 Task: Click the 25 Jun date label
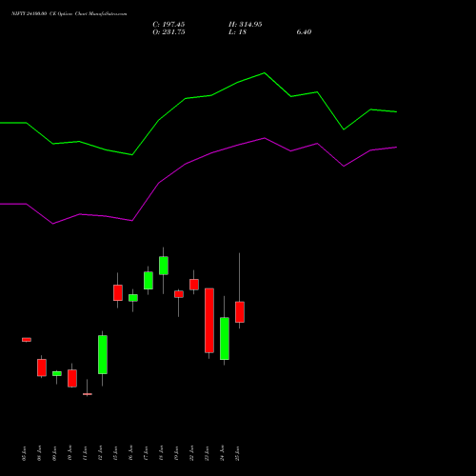[x=238, y=453]
